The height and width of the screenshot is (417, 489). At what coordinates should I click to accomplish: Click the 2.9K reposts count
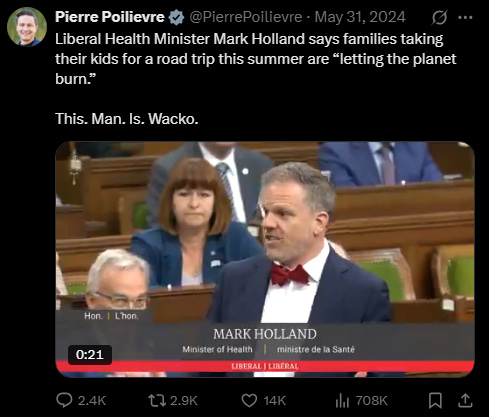184,400
